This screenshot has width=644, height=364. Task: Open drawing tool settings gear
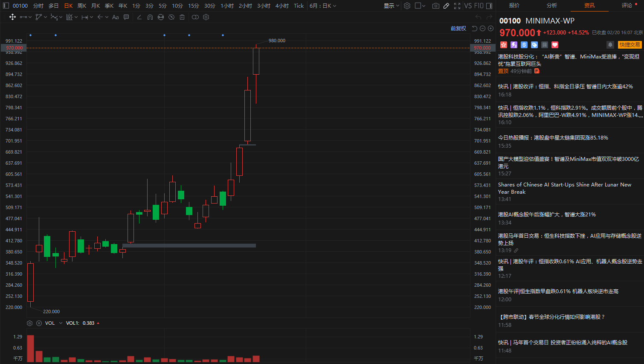206,17
